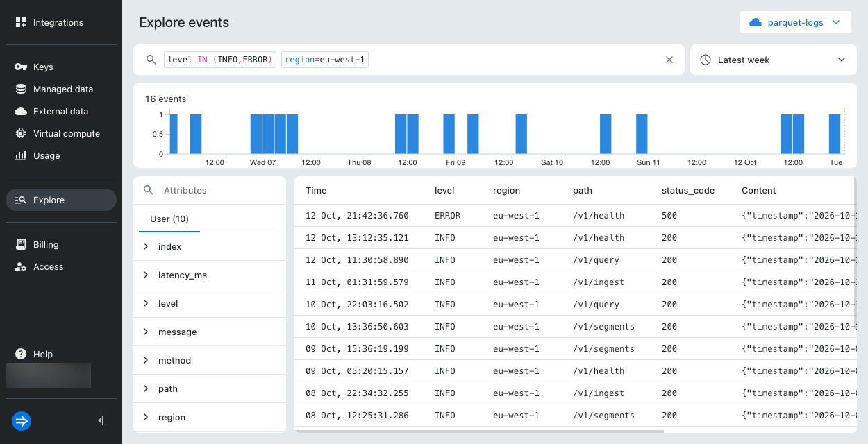Click the Keys key icon
The image size is (868, 444).
[21, 67]
